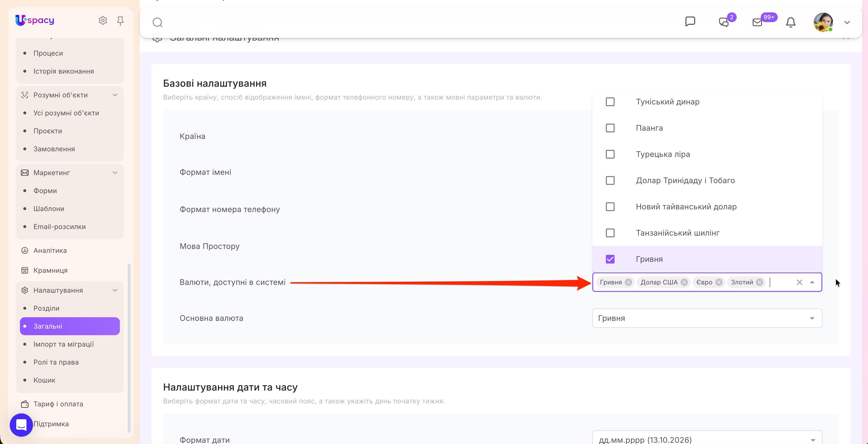Pin the sidebar with the pin icon
This screenshot has height=444, width=868.
click(120, 21)
